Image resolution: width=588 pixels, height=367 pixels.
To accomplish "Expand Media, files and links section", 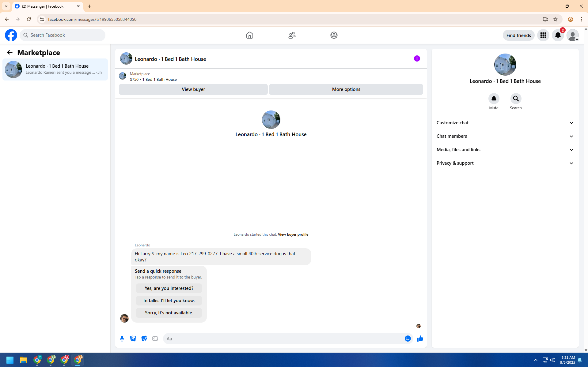I will [505, 150].
